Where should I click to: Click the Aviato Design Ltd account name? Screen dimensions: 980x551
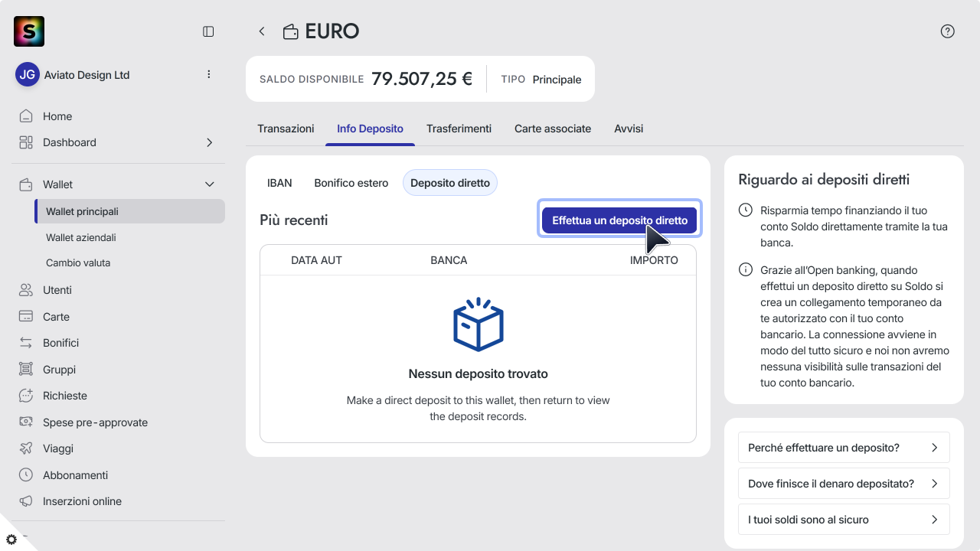coord(87,75)
